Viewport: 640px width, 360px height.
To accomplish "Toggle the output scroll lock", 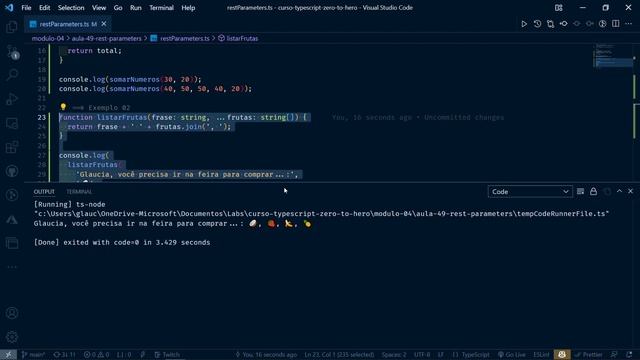I will point(593,191).
